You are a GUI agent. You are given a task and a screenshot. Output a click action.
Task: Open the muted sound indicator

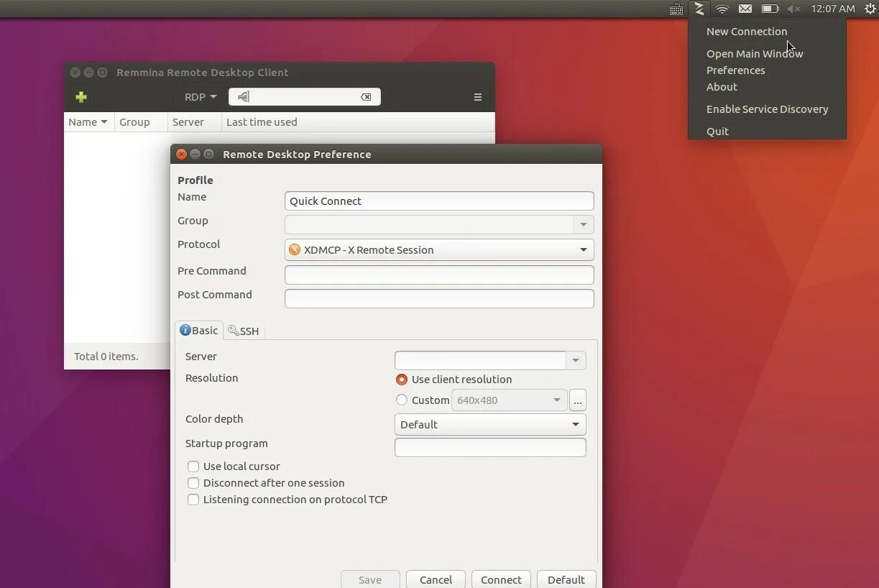click(x=793, y=9)
